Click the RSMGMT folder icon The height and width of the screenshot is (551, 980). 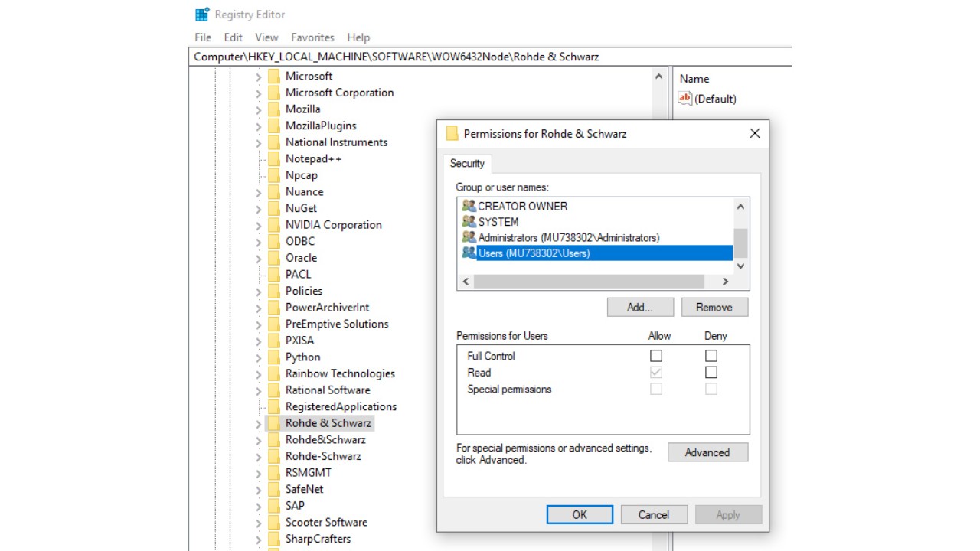click(x=274, y=472)
